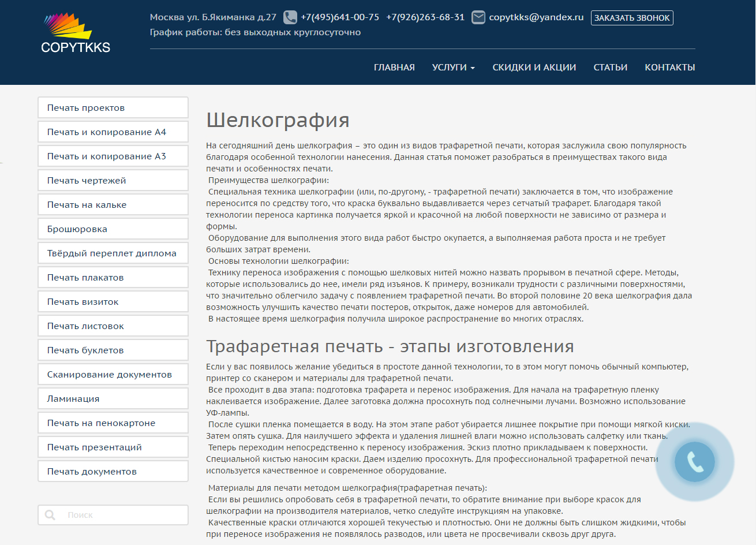Click the search magnifier icon

(x=50, y=515)
